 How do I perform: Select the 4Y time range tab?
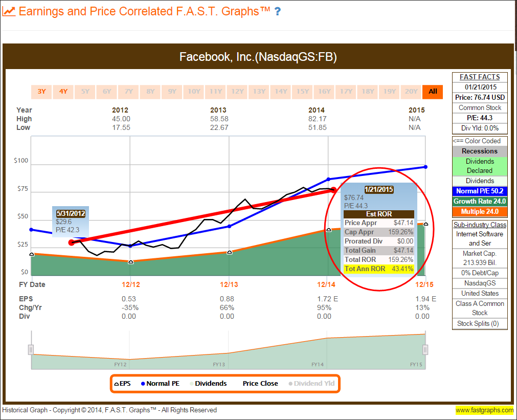[63, 92]
